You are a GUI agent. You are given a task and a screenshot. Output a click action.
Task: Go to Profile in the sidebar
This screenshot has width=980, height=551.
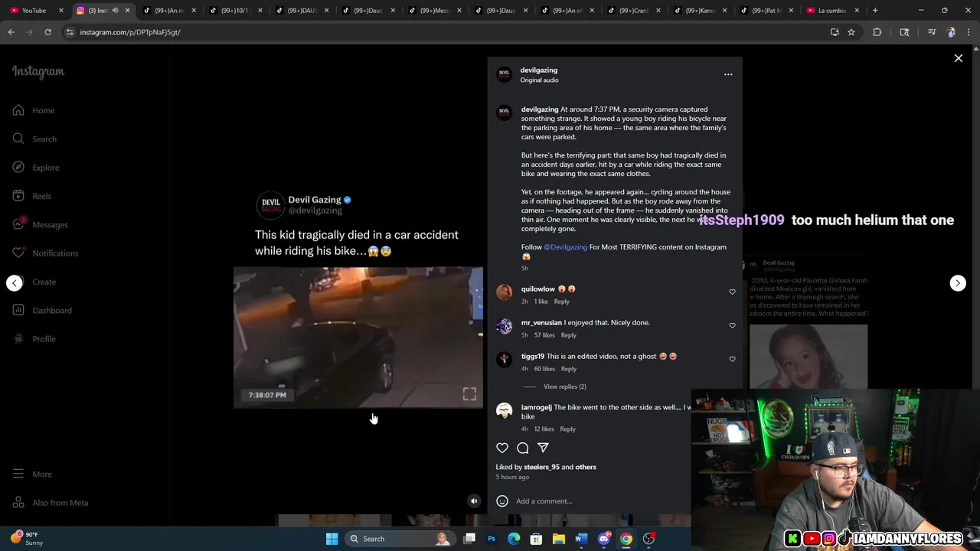click(34, 339)
